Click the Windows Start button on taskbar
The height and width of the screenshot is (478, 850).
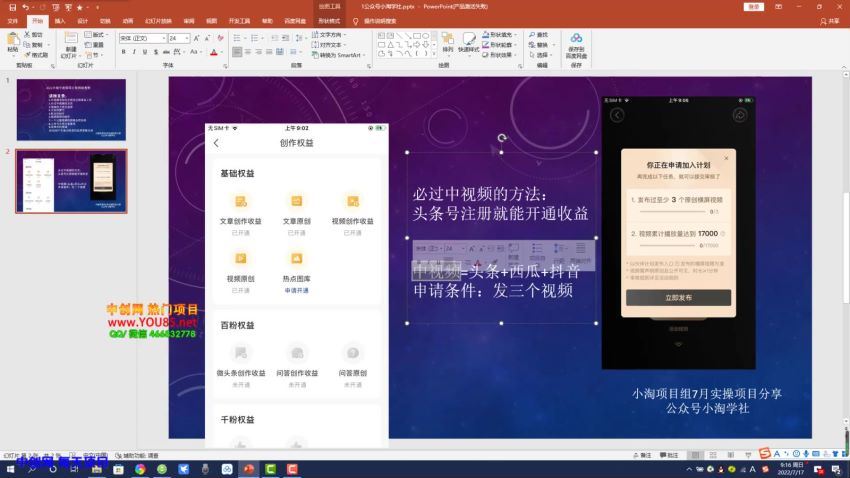[10, 469]
